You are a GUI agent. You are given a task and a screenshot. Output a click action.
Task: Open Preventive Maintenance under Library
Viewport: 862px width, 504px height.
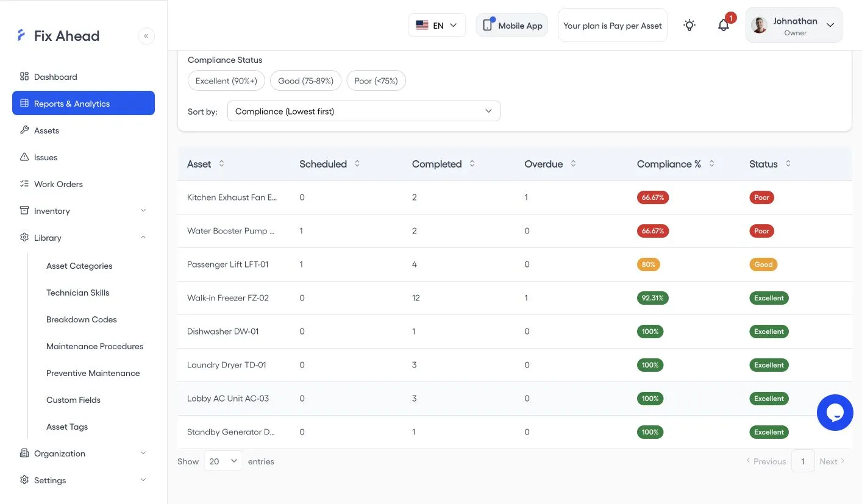pos(93,373)
